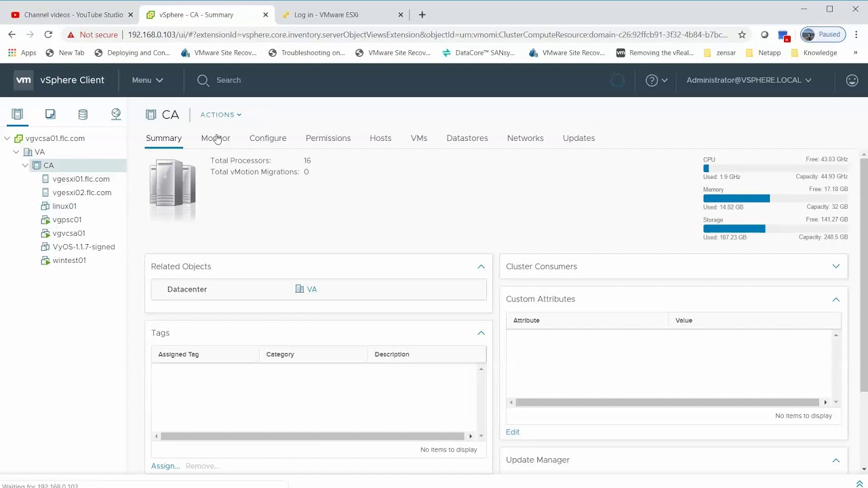Click the VMware vm logo
The image size is (868, 488).
click(x=24, y=80)
